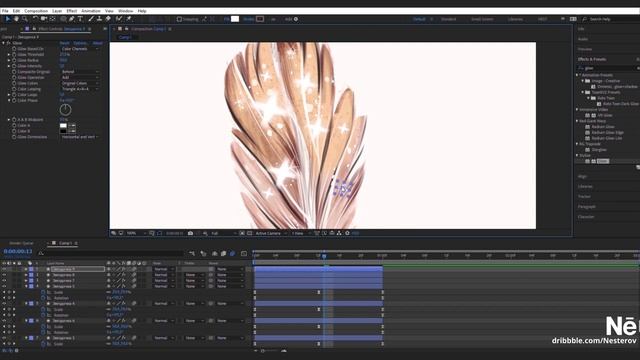Toggle the Color Loops stopwatch
This screenshot has height=360, width=640.
14,94
